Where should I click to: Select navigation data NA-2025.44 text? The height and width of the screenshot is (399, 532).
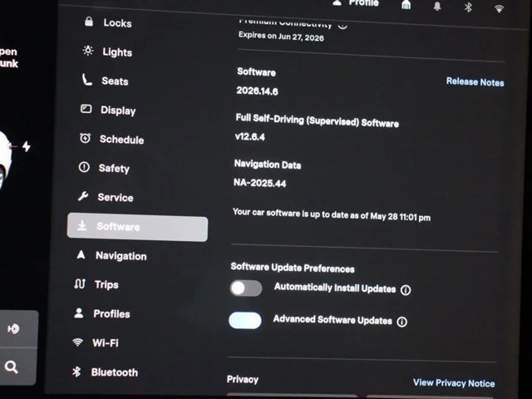[259, 183]
